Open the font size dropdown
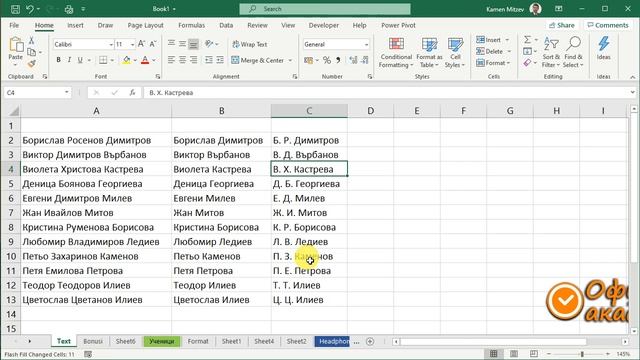Viewport: 640px width, 360px height. (132, 44)
